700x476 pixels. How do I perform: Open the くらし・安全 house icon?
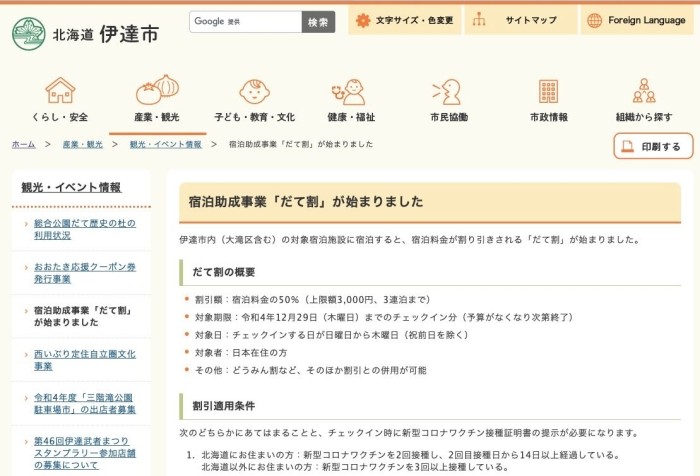(x=60, y=91)
